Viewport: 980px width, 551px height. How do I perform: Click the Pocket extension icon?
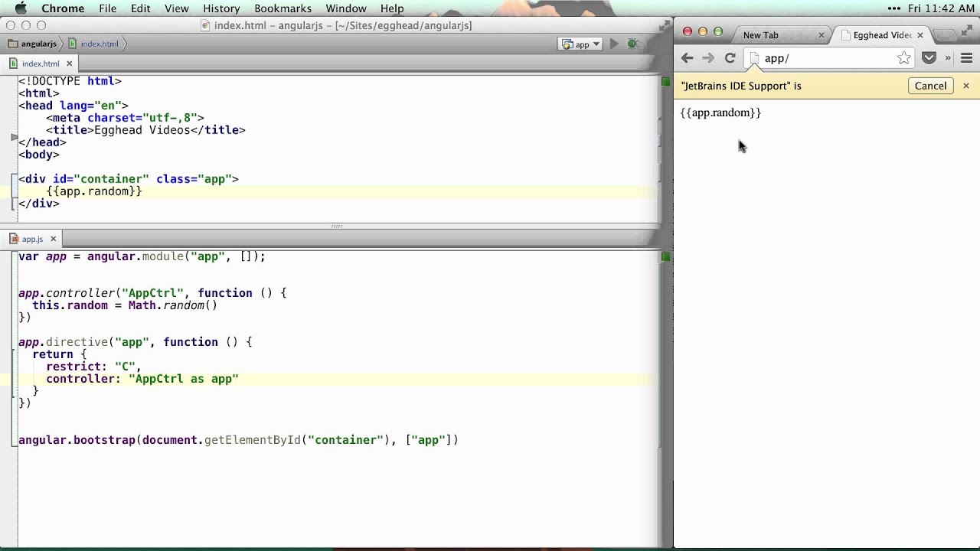(x=929, y=58)
